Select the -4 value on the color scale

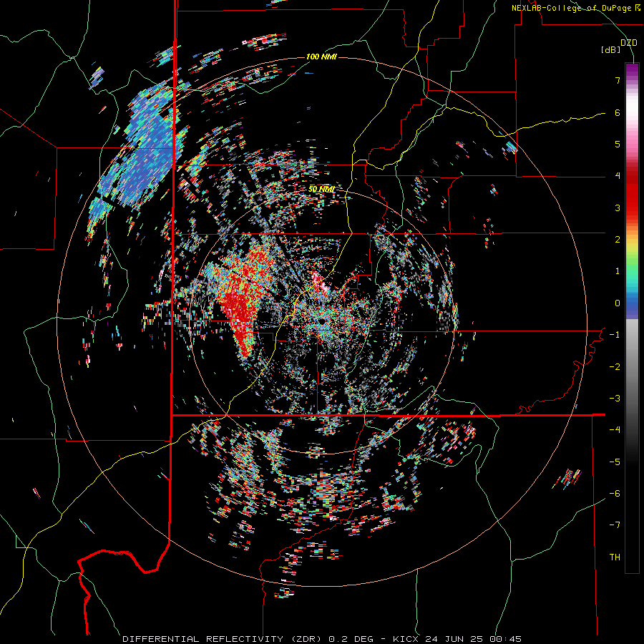615,430
